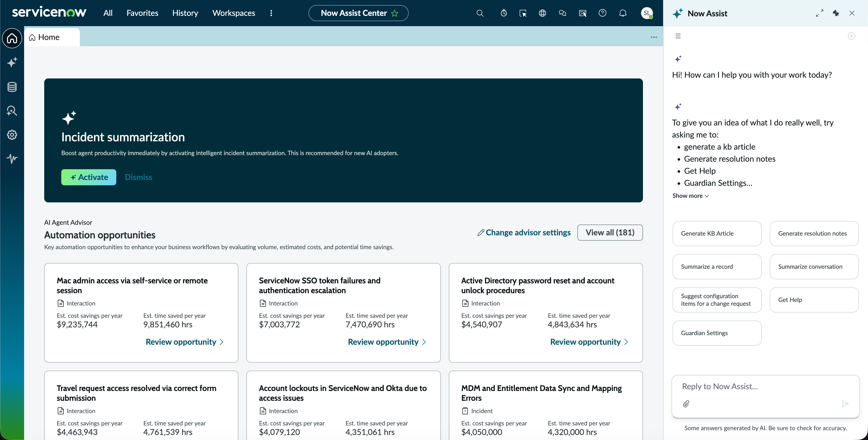Screen dimensions: 868x440
Task: Click Generate resolution notes suggestion
Action: click(x=814, y=234)
